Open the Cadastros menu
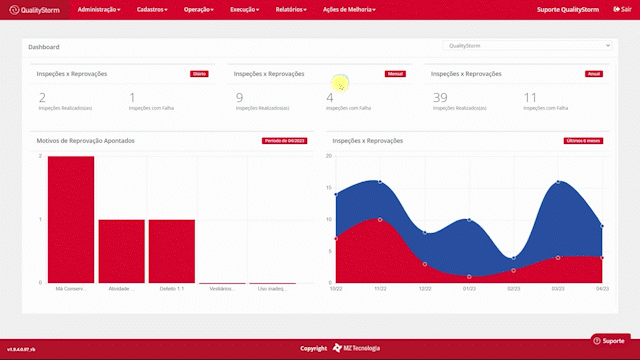Screen dimensions: 640x360 (x=152, y=9)
